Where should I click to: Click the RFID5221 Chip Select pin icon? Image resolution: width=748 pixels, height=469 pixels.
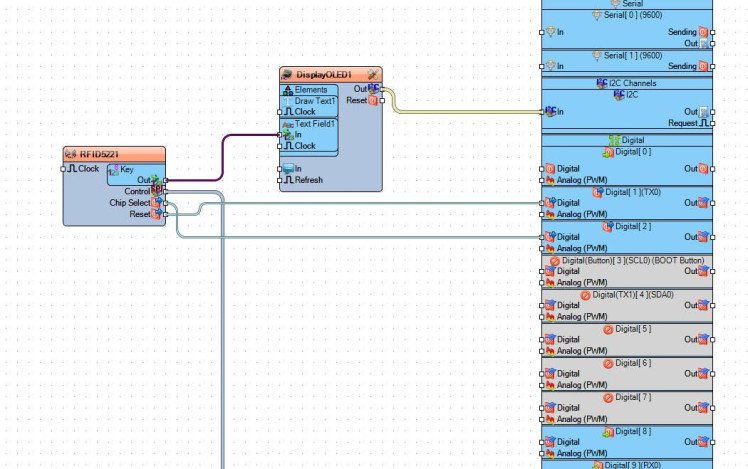[157, 202]
